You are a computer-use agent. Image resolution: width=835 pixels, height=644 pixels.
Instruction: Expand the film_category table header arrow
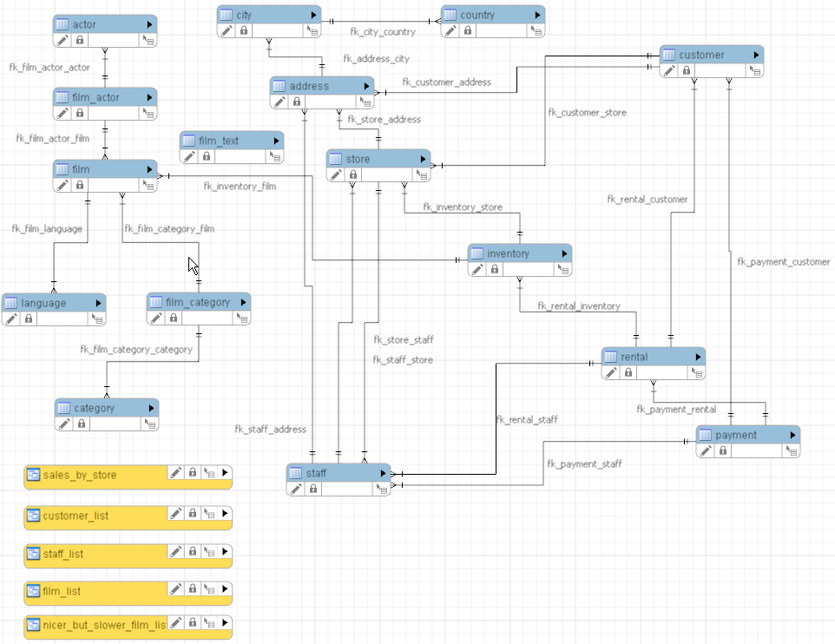point(244,302)
